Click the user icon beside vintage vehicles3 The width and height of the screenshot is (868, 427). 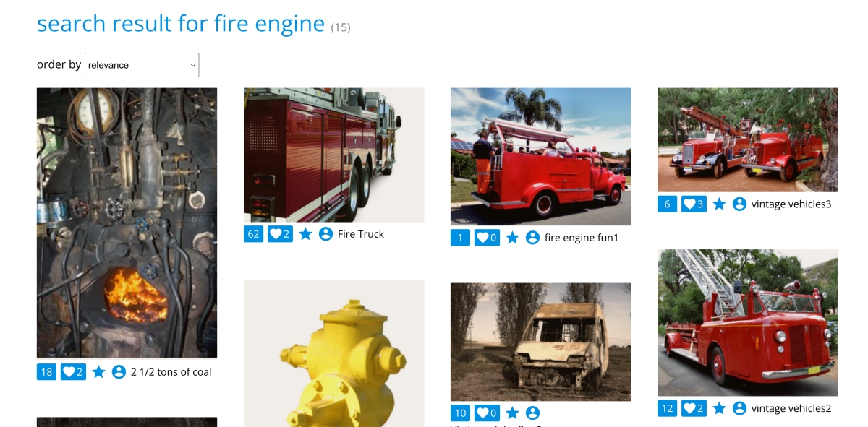739,204
